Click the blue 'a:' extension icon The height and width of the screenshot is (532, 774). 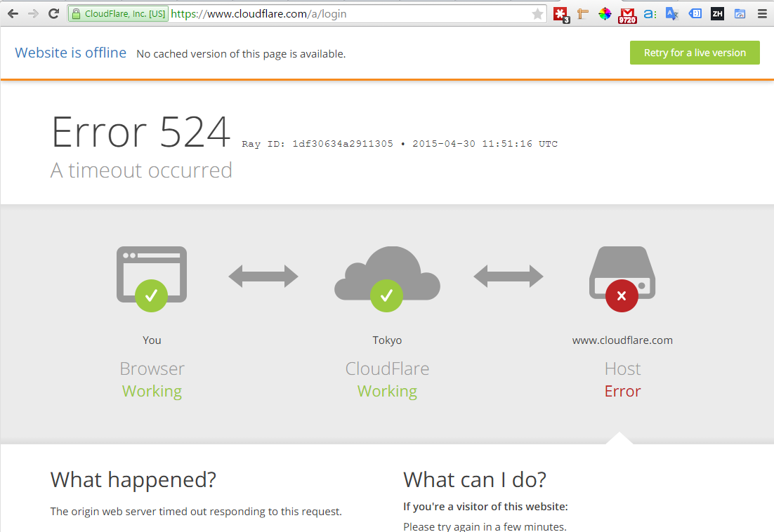pos(650,14)
